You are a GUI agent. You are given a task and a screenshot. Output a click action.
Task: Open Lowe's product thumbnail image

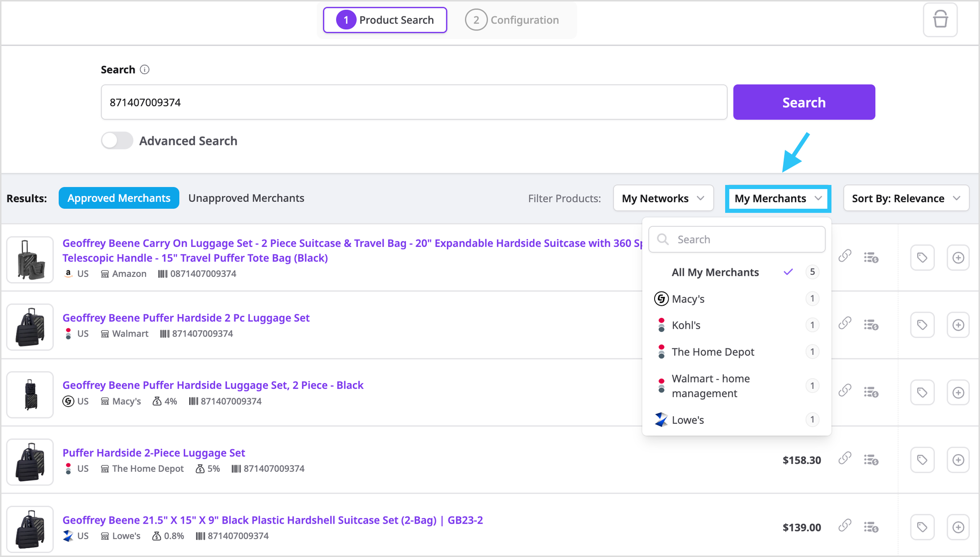30,529
